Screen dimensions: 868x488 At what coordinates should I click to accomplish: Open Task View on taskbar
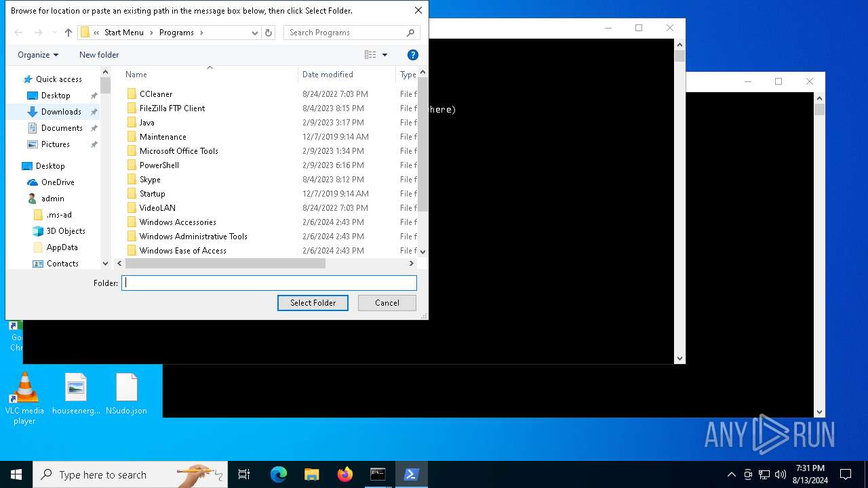tap(244, 474)
